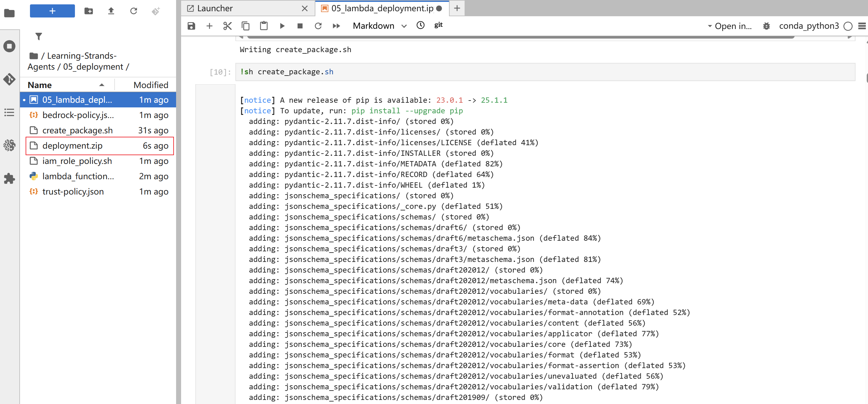Open the extension manager puzzle icon
The image size is (868, 404).
(9, 178)
